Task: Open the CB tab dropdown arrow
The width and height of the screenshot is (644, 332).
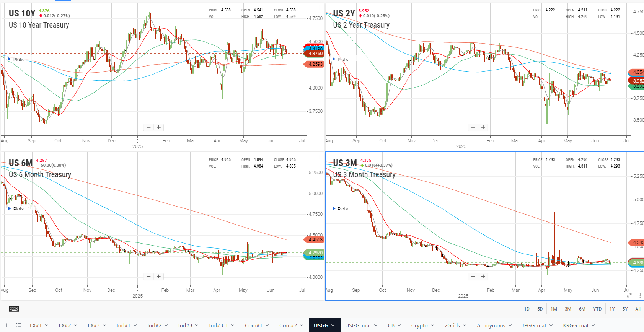Action: pos(399,325)
